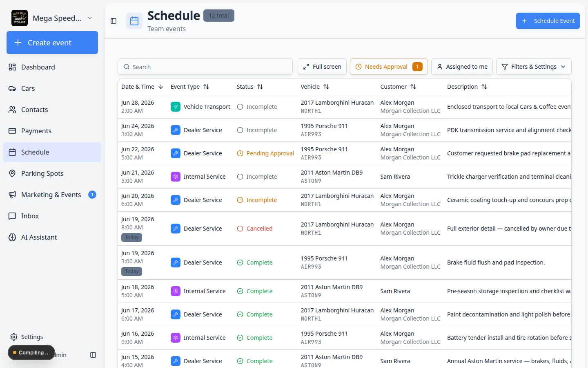Click Sam Rivera in the Jun 21 row
Screen dimensions: 588x368
pyautogui.click(x=395, y=177)
